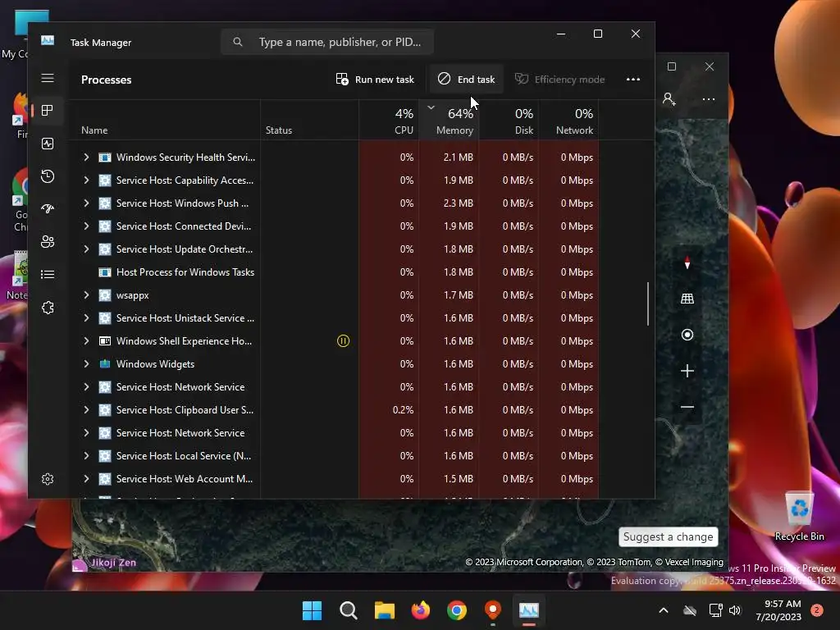Open the Windows Start menu

[x=312, y=610]
